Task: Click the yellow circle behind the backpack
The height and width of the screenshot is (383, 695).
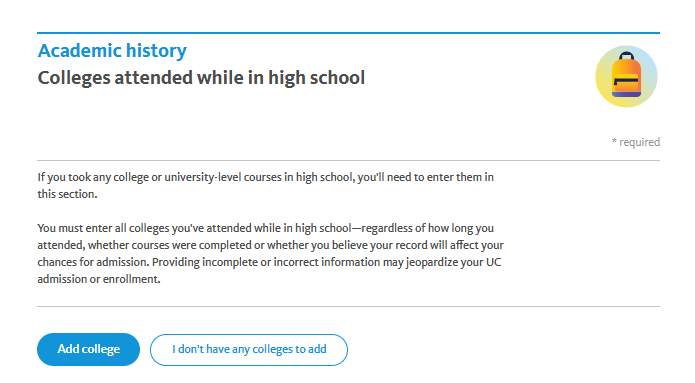Action: point(626,76)
